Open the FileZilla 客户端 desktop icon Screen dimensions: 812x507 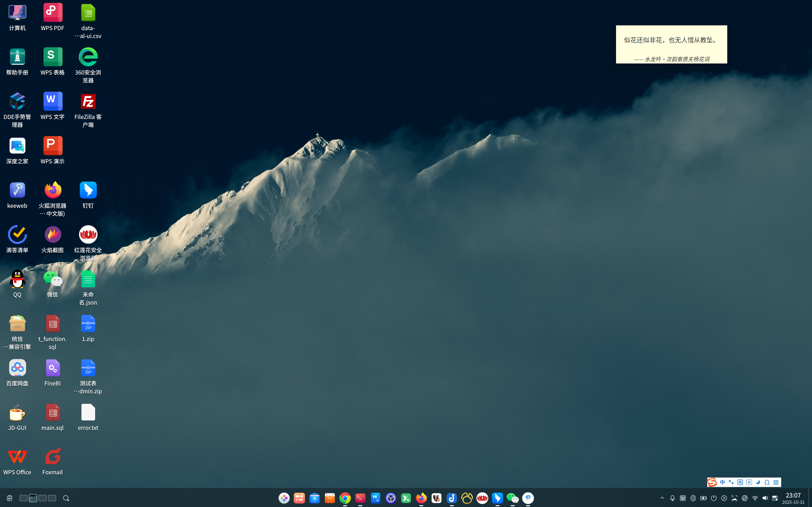tap(88, 102)
